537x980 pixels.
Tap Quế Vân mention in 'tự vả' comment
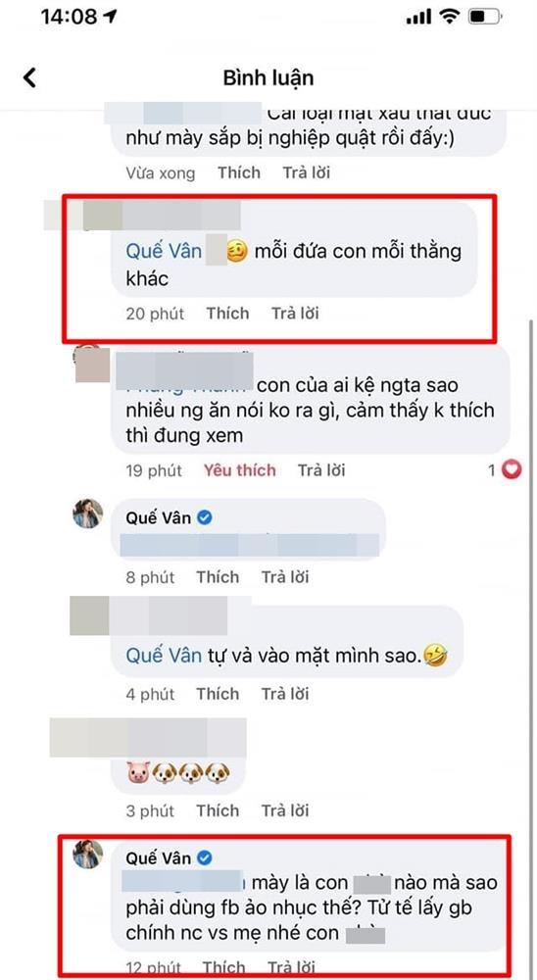(x=164, y=656)
